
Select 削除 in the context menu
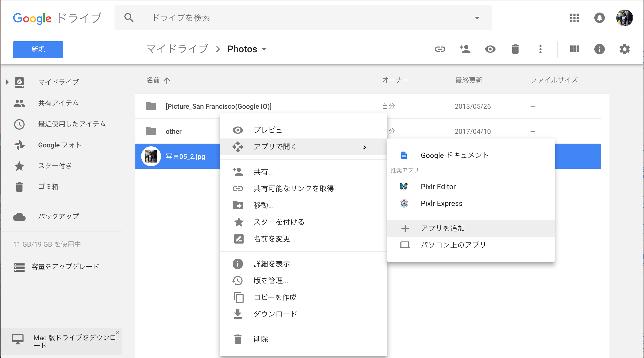click(303, 339)
